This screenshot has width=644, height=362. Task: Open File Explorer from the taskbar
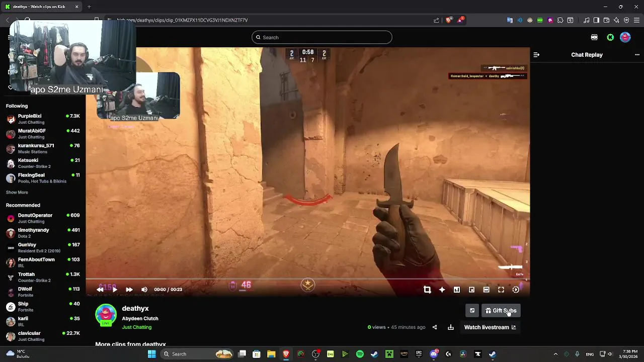coord(271,354)
